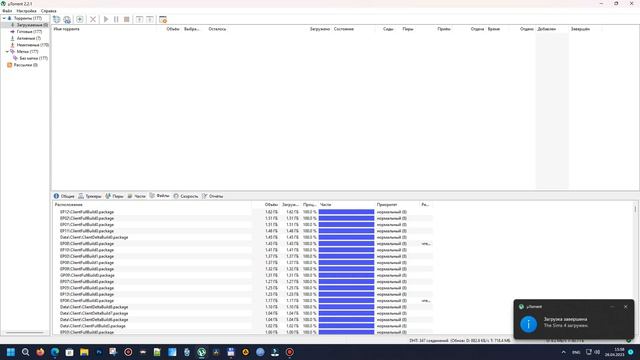The height and width of the screenshot is (360, 640).
Task: Sort files by Расположение column header
Action: click(x=69, y=204)
